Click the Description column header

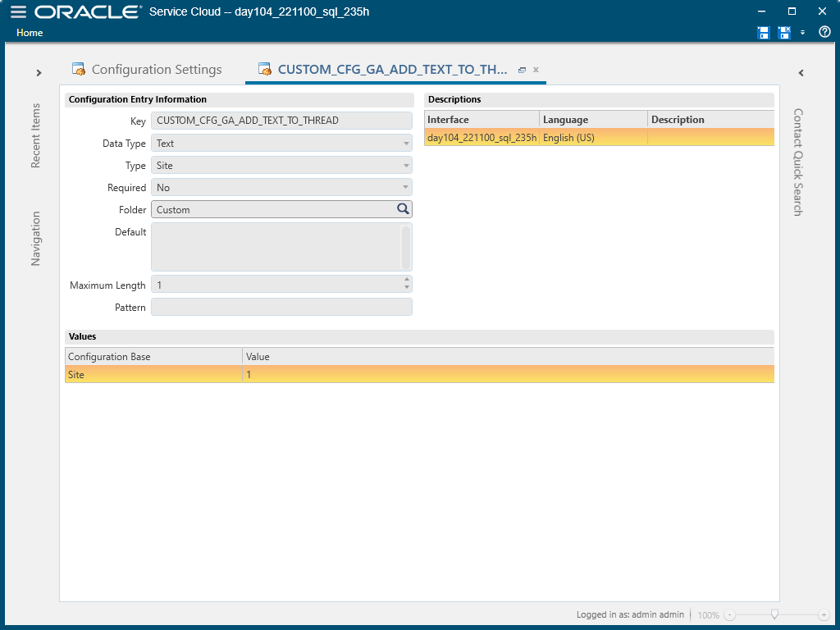711,120
